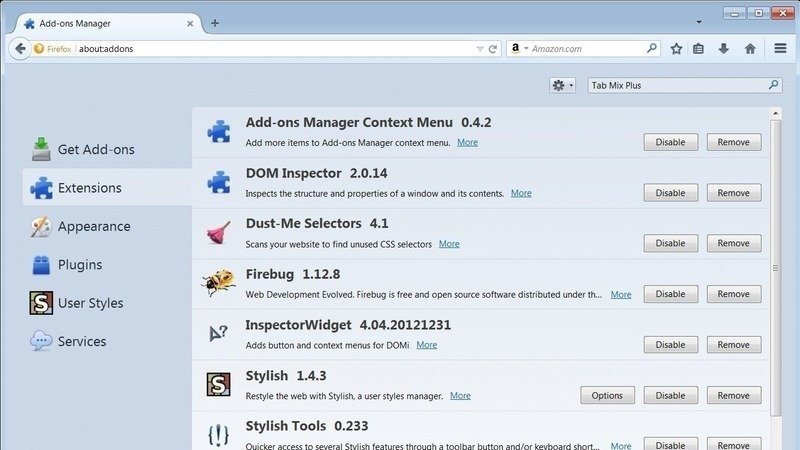Open More link for Stylish

coord(460,395)
